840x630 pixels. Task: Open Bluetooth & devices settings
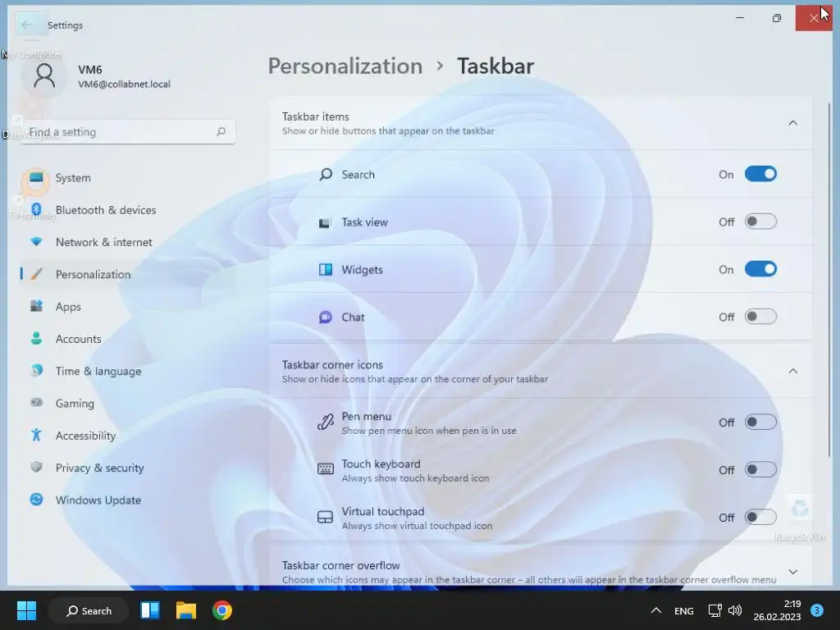[x=126, y=210]
